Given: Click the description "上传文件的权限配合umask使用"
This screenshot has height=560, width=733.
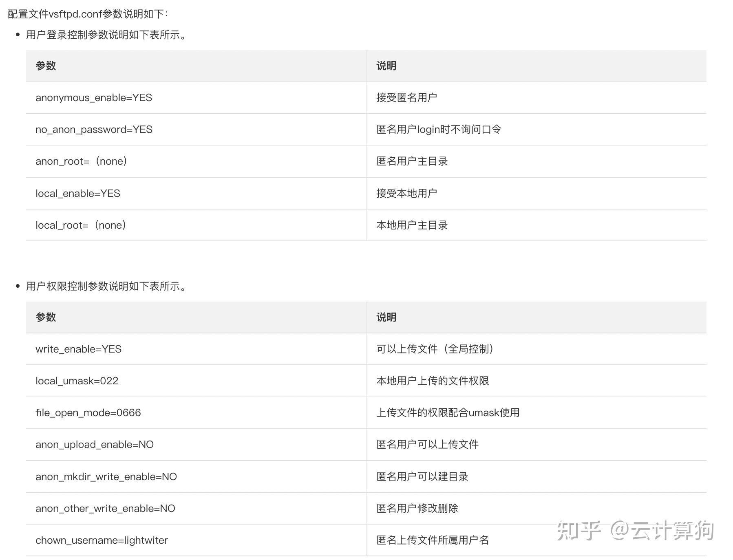Looking at the screenshot, I should (x=448, y=413).
